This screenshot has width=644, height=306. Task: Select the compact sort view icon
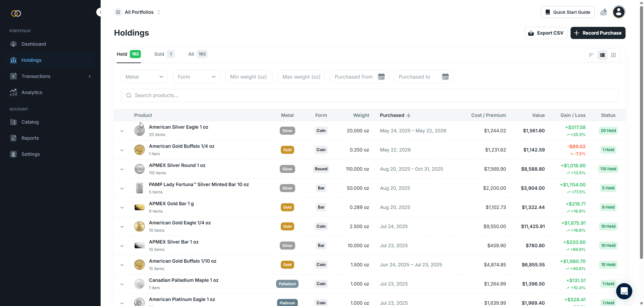[x=591, y=55]
